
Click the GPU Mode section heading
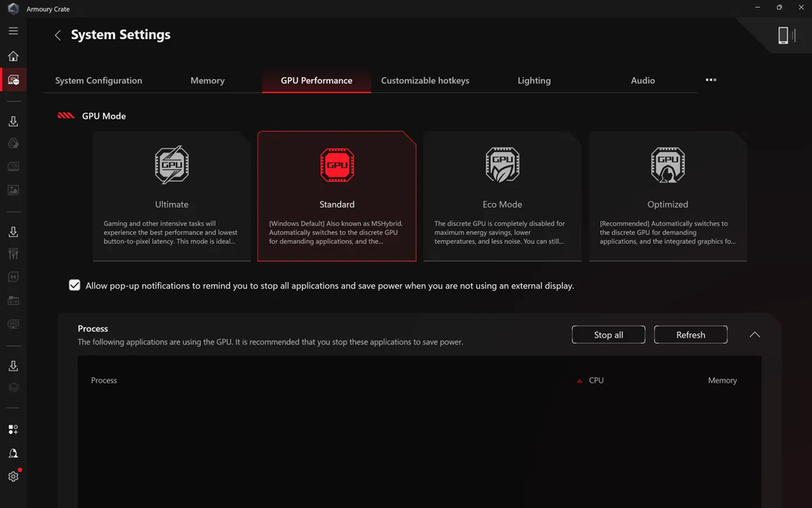pyautogui.click(x=104, y=116)
